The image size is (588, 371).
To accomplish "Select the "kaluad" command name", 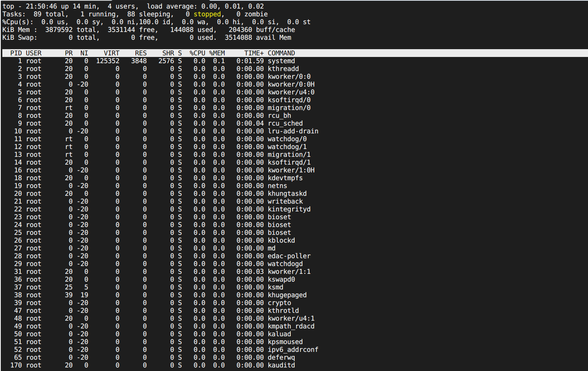I will coord(279,334).
